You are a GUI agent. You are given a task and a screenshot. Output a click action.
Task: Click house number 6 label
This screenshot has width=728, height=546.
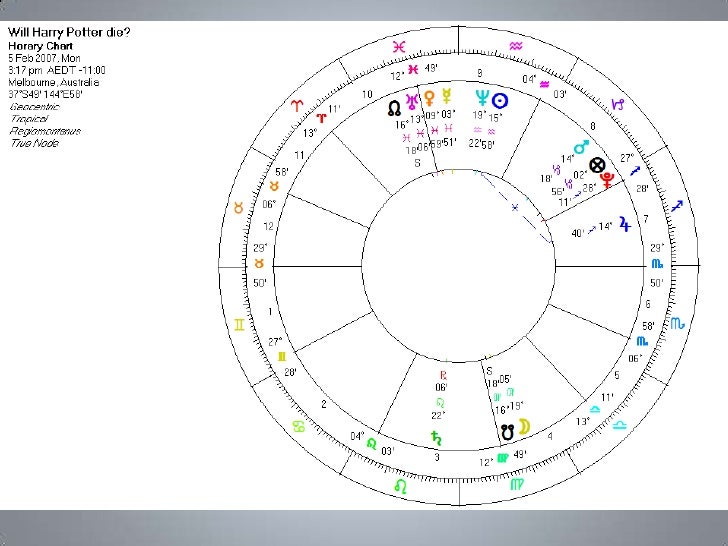click(x=648, y=304)
